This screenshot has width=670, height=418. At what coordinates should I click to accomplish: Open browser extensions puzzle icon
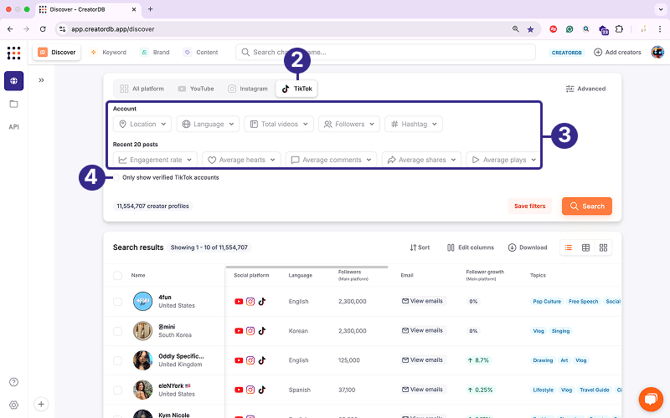coord(619,29)
